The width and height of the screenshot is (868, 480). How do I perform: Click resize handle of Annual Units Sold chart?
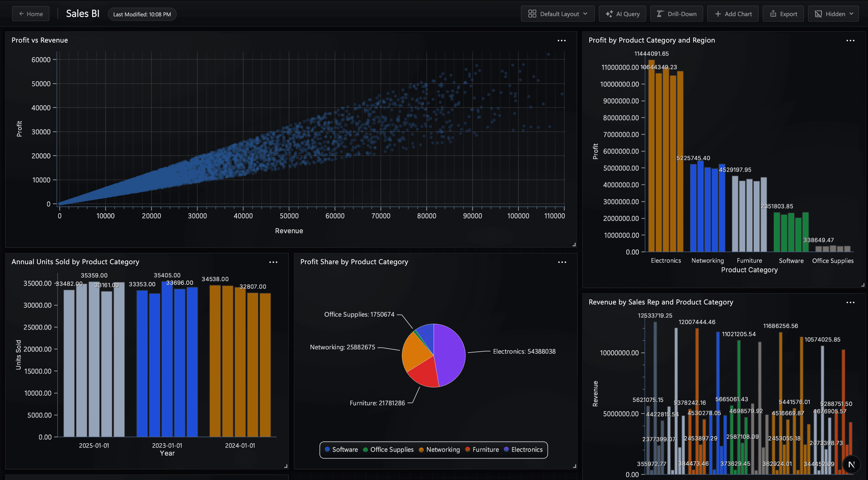tap(286, 466)
